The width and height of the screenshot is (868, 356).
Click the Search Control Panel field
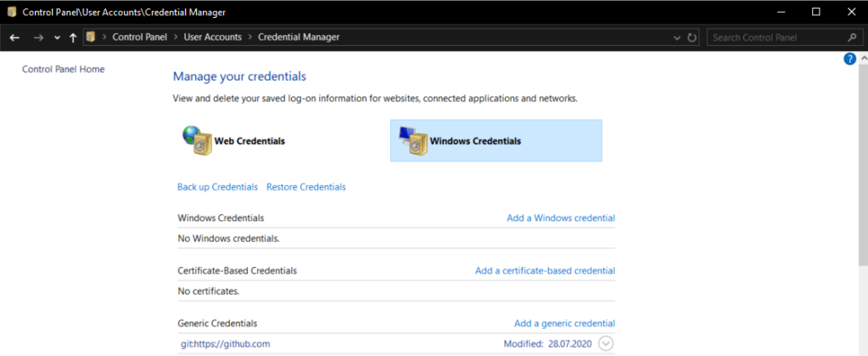776,37
